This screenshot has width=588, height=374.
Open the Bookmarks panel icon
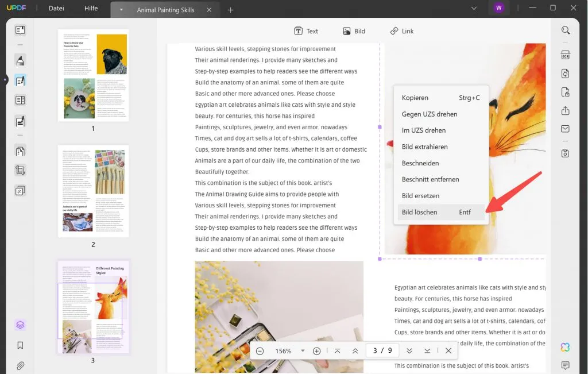20,345
